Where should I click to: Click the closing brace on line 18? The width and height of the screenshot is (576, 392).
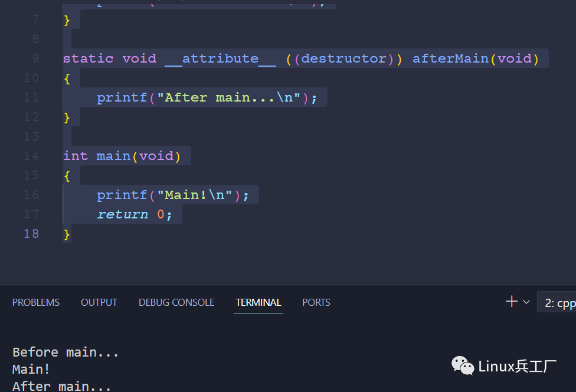(67, 234)
